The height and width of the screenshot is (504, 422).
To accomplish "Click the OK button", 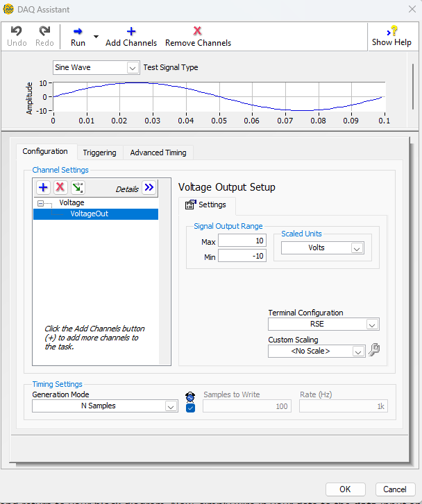I will pyautogui.click(x=346, y=489).
